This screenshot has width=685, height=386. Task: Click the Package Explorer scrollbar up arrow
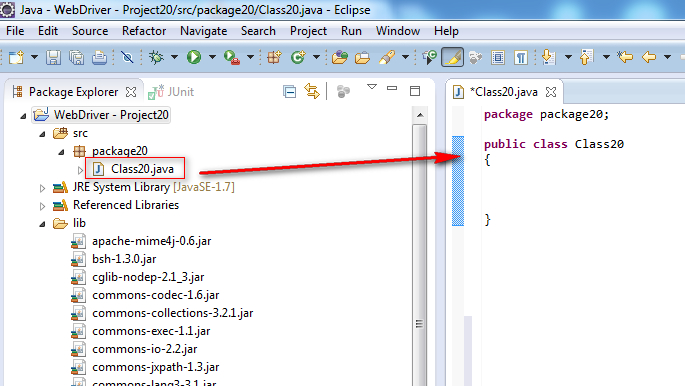click(x=420, y=115)
